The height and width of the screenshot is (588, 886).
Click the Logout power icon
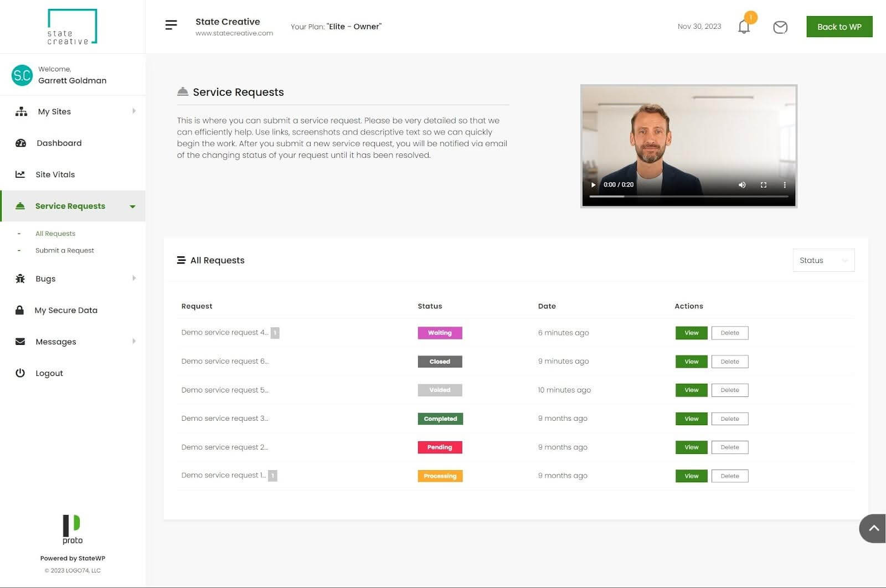coord(20,373)
